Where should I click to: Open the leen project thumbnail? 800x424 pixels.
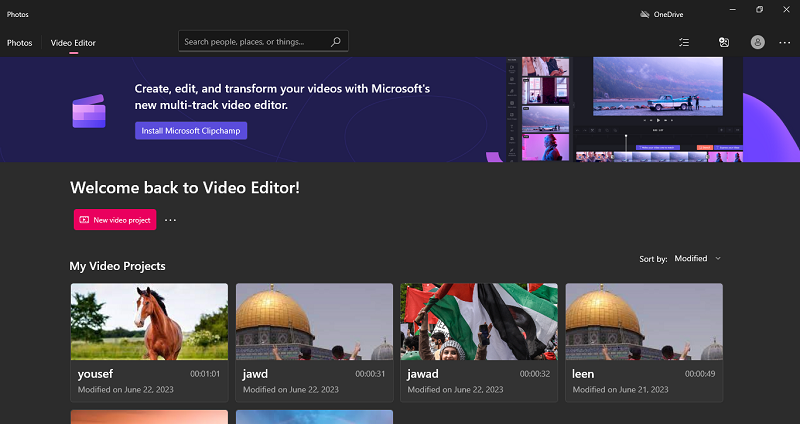pyautogui.click(x=644, y=322)
